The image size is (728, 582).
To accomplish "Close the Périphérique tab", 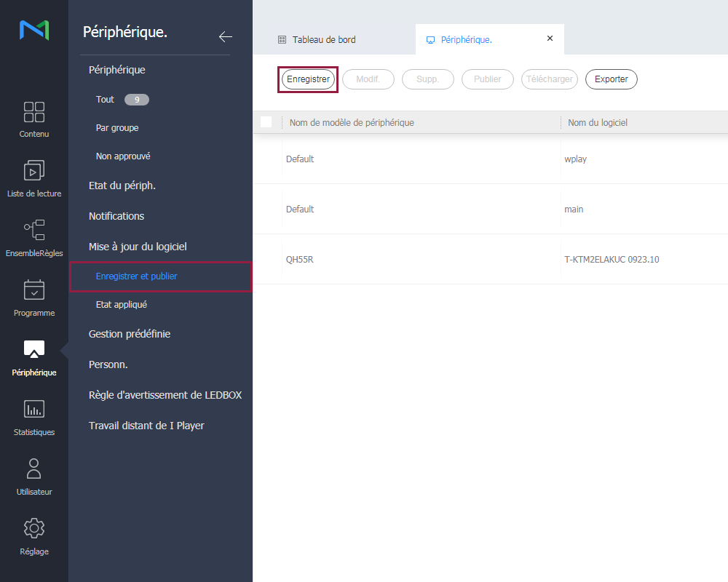I will point(550,39).
